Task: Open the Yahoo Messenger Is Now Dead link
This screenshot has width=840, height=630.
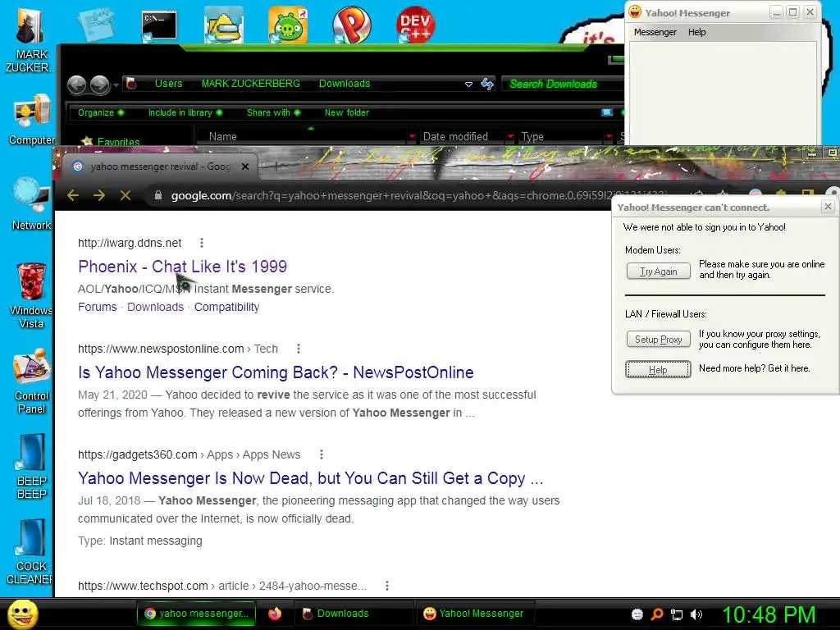Action: (x=311, y=478)
